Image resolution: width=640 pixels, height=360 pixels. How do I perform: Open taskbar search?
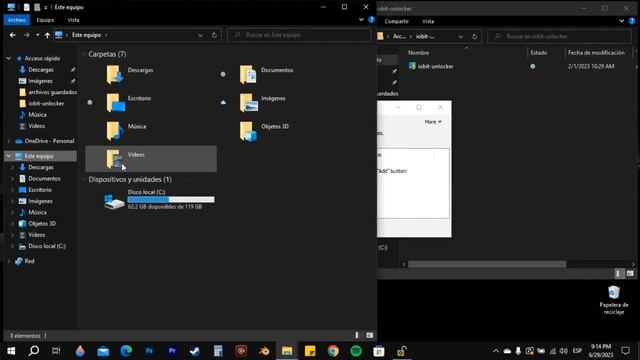pos(34,351)
